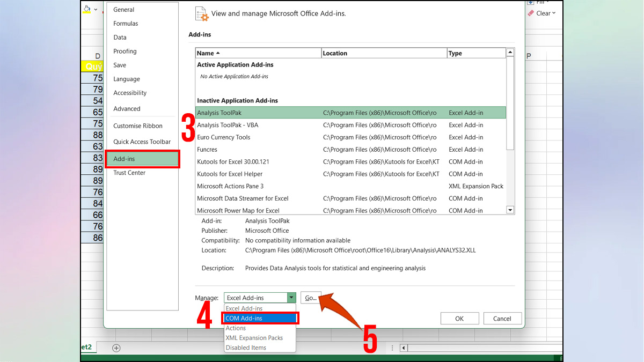Click the Fill icon in the ribbon
This screenshot has width=644, height=362.
click(531, 2)
